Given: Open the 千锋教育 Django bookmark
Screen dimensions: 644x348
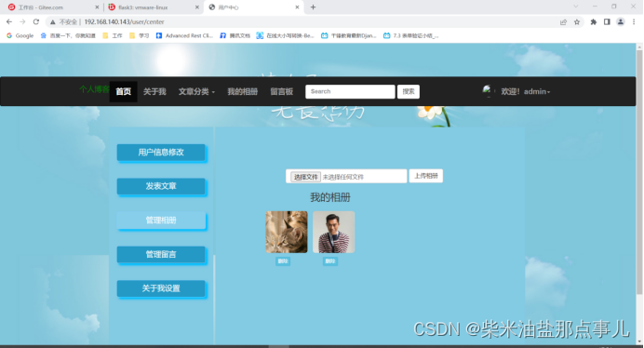Looking at the screenshot, I should [349, 35].
